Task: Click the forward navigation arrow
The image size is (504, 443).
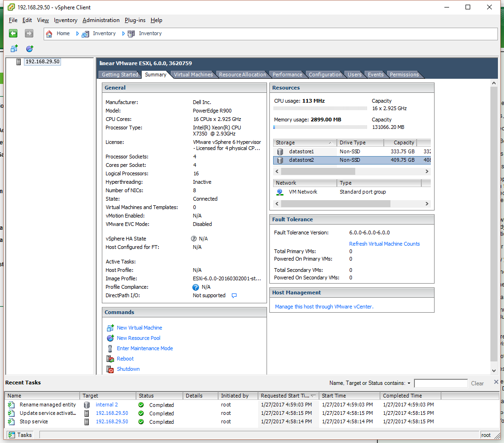Action: [x=29, y=33]
